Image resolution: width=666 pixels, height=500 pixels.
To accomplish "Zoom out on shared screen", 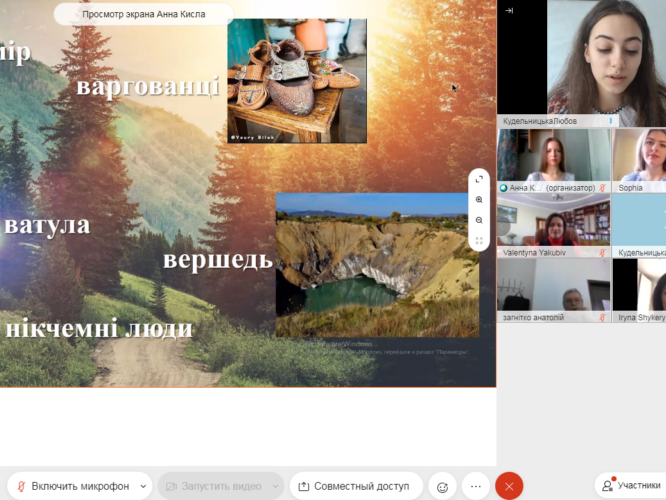I will coord(479,220).
